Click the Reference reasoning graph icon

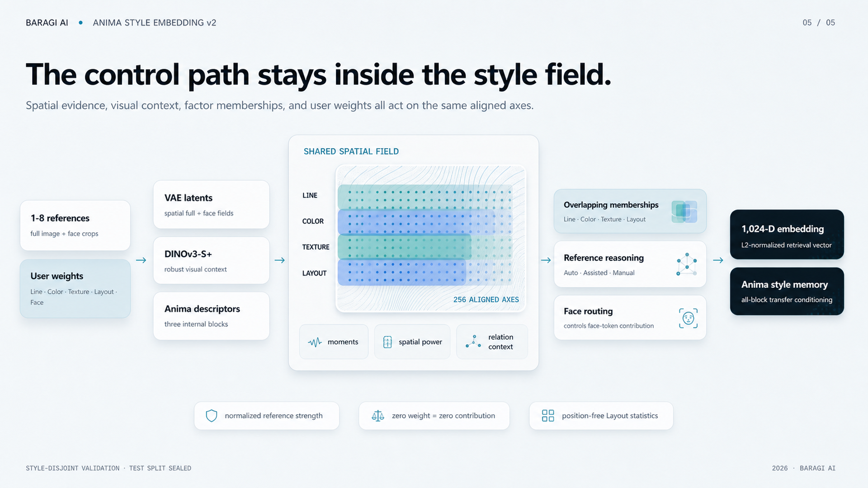point(687,264)
